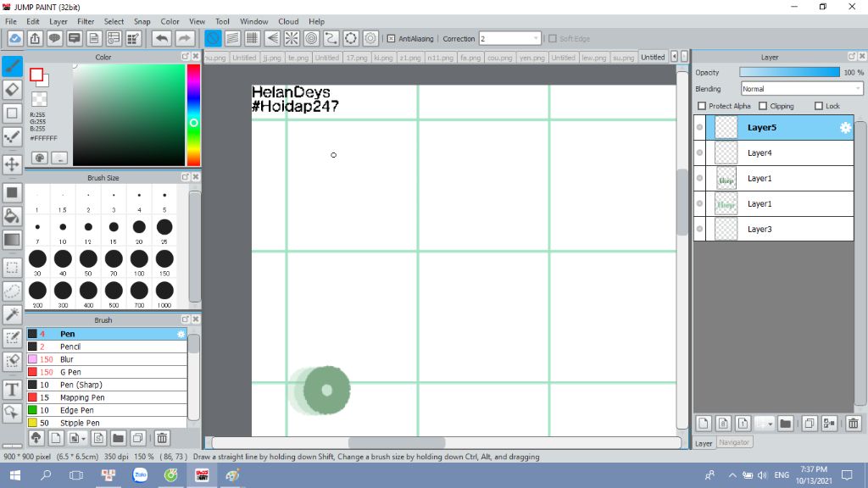This screenshot has height=488, width=868.
Task: Select the Select Eraser tool
Action: 12,361
